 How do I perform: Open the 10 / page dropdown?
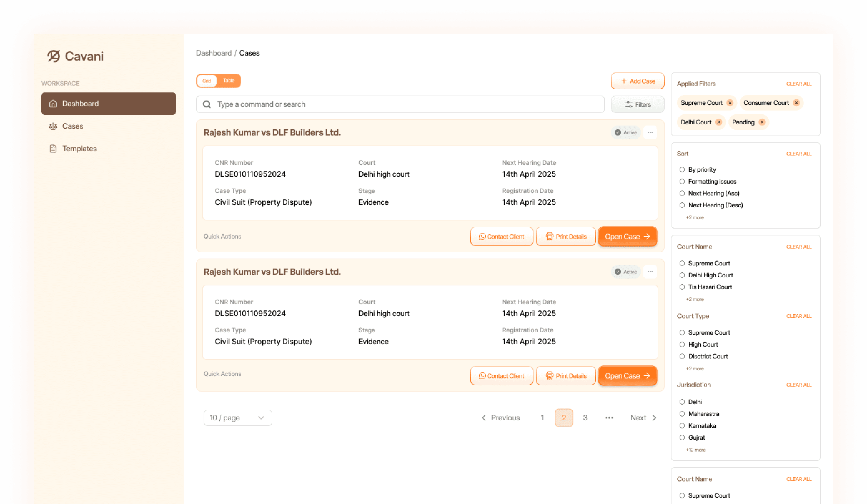pos(237,418)
